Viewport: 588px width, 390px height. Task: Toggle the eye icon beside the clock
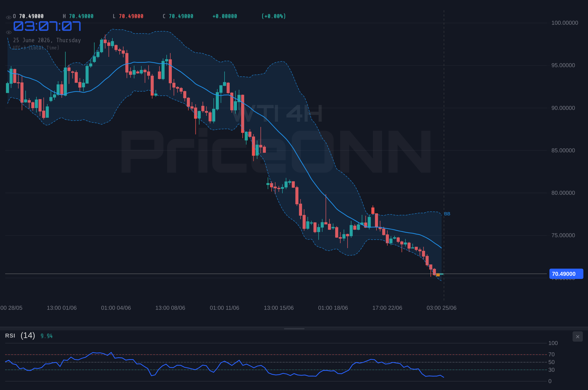click(8, 32)
